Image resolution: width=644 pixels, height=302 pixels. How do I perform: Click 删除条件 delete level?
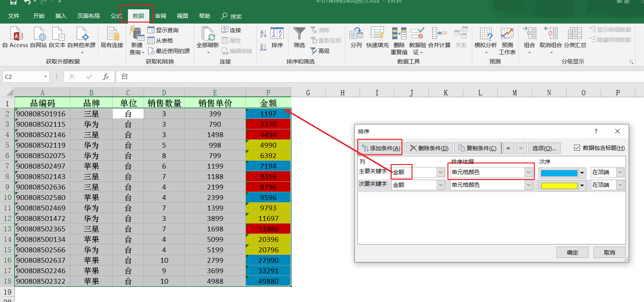[x=430, y=148]
